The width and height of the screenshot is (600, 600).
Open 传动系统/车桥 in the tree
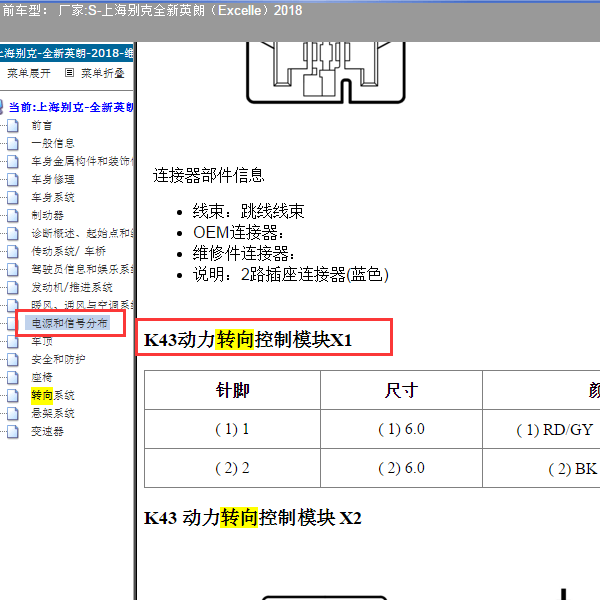[68, 251]
